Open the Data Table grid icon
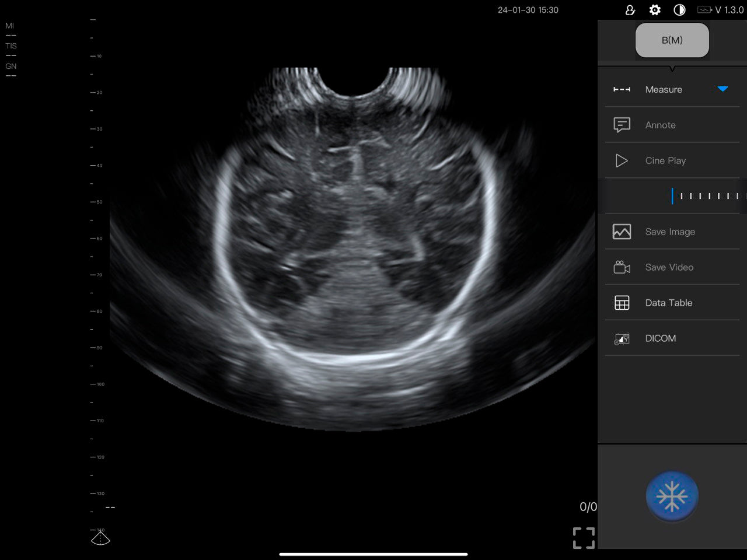Image resolution: width=747 pixels, height=560 pixels. [x=622, y=303]
